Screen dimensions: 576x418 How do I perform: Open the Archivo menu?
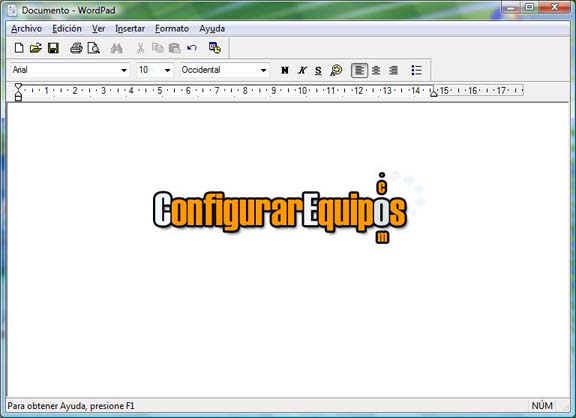pyautogui.click(x=26, y=29)
